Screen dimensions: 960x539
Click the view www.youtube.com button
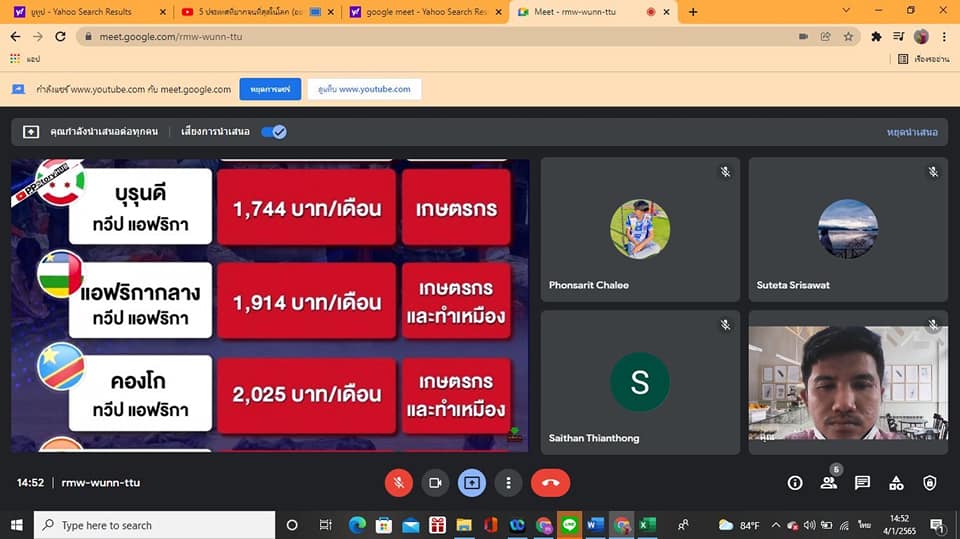364,89
